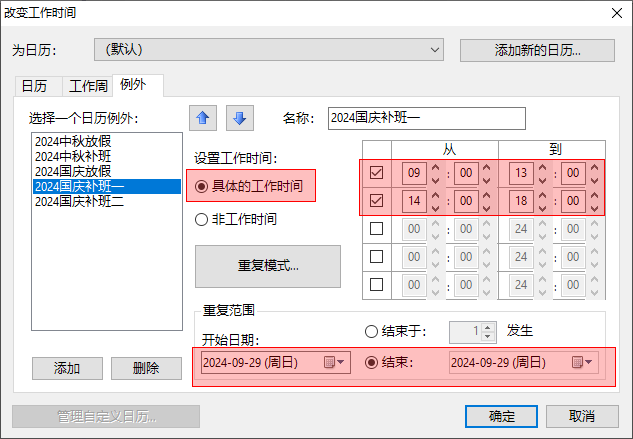This screenshot has height=439, width=633.
Task: Increase occurrence count spinner value
Action: pyautogui.click(x=488, y=326)
